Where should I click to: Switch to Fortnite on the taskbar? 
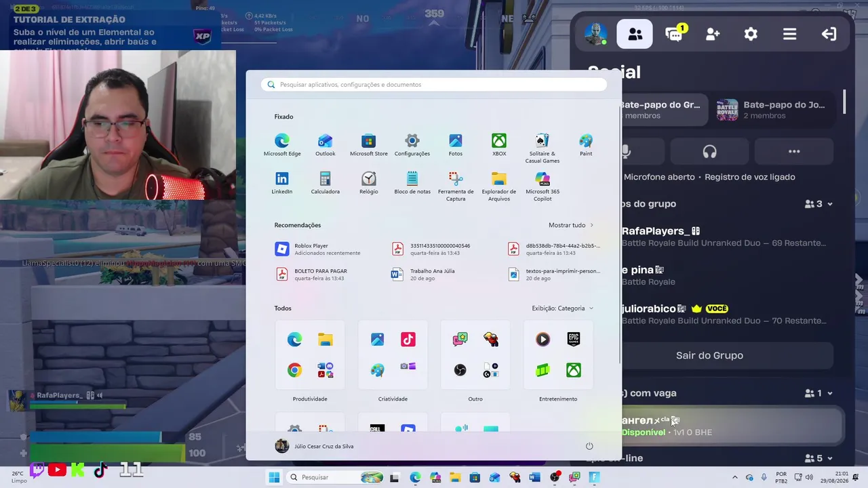pyautogui.click(x=595, y=477)
